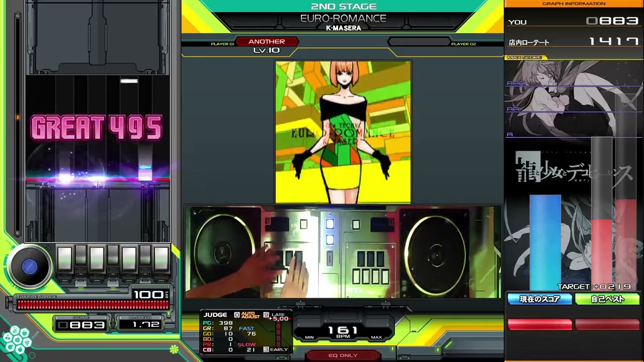Select the 店内ローテート score row 1417
The image size is (644, 362).
[574, 42]
